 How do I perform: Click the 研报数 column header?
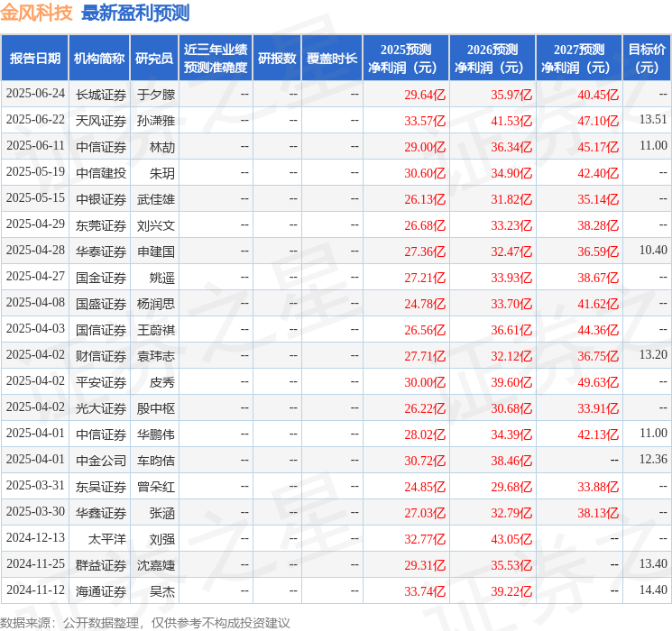coord(277,59)
